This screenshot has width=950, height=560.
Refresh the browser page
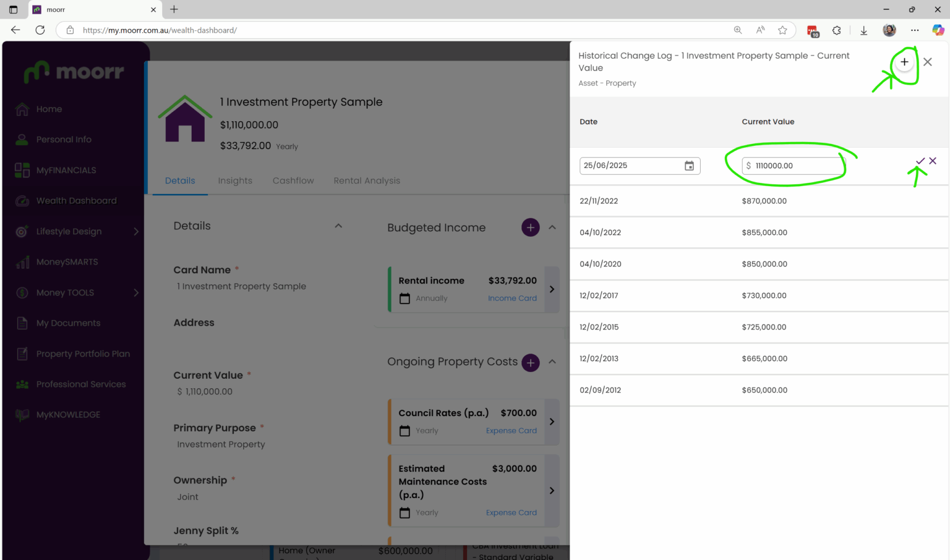click(x=40, y=30)
